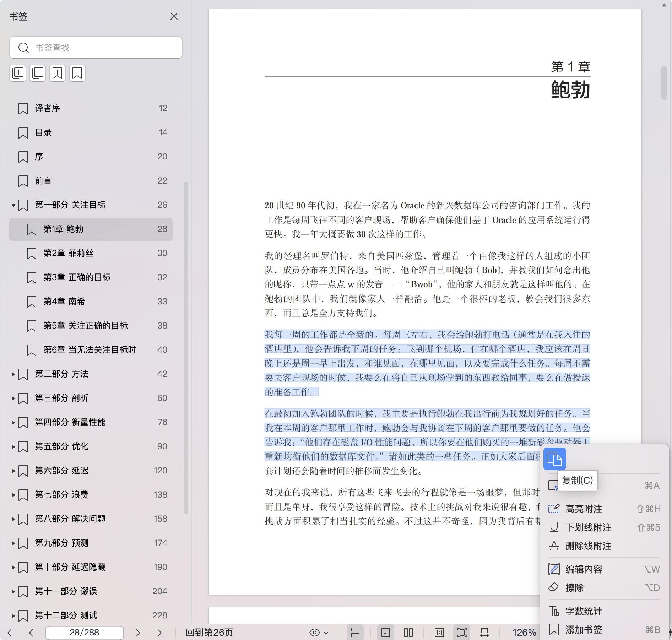
Task: Collapse the 第一部分 关注目标 bookmark group
Action: click(x=13, y=205)
